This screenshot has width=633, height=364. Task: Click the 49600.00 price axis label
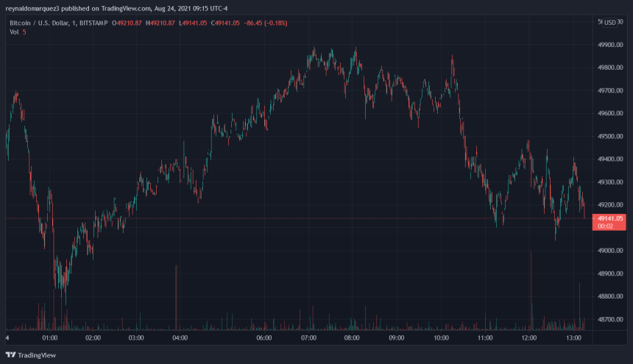coord(610,113)
